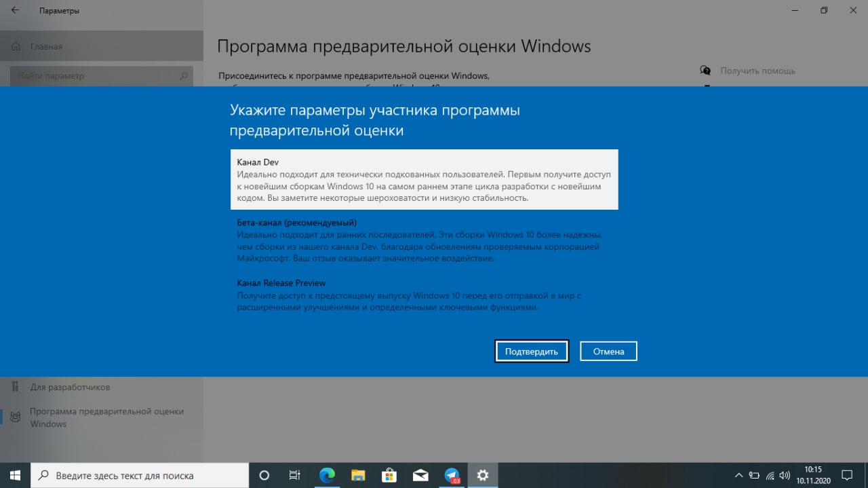Click the magnifier icon in Найти параметр

184,76
